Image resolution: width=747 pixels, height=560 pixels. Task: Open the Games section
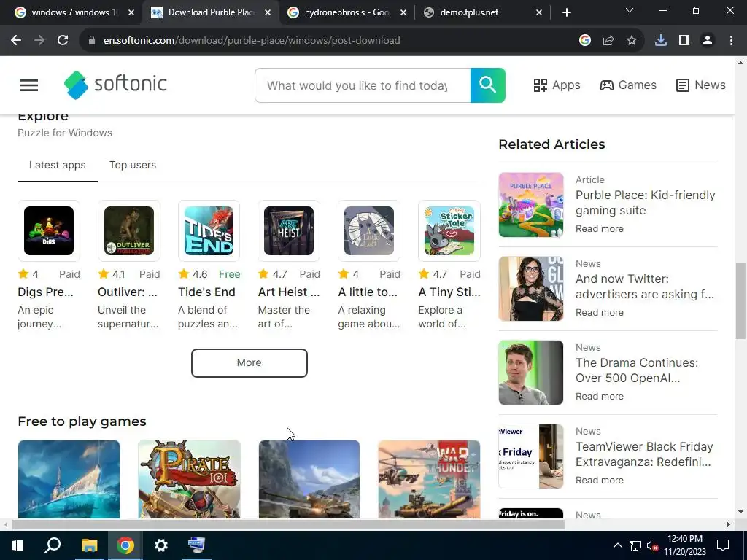(x=628, y=85)
